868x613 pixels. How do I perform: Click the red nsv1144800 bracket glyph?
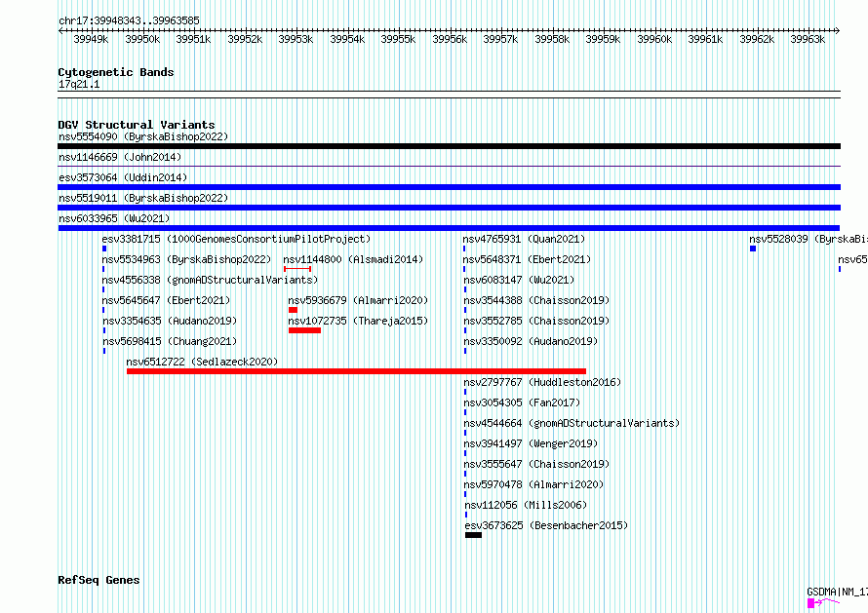point(297,269)
